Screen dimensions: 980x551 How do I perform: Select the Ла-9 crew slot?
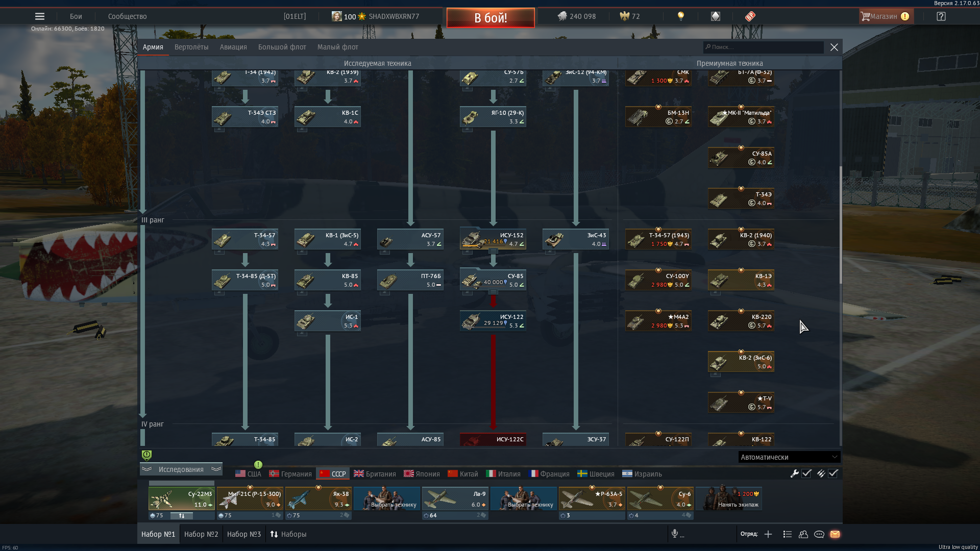(x=455, y=499)
